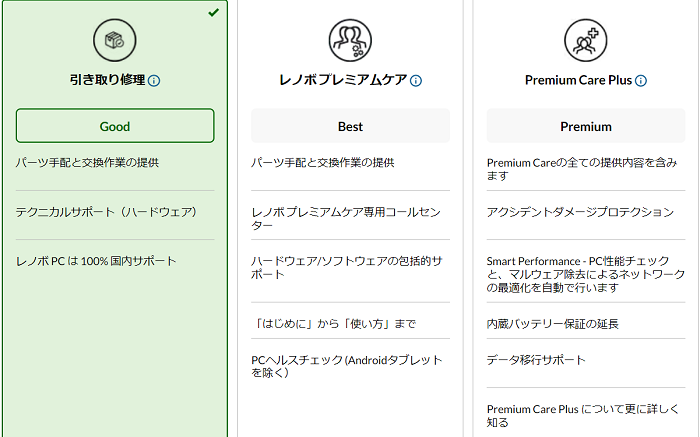Open info tooltip beside レノボプレミアムケア
The width and height of the screenshot is (700, 437).
coord(416,81)
